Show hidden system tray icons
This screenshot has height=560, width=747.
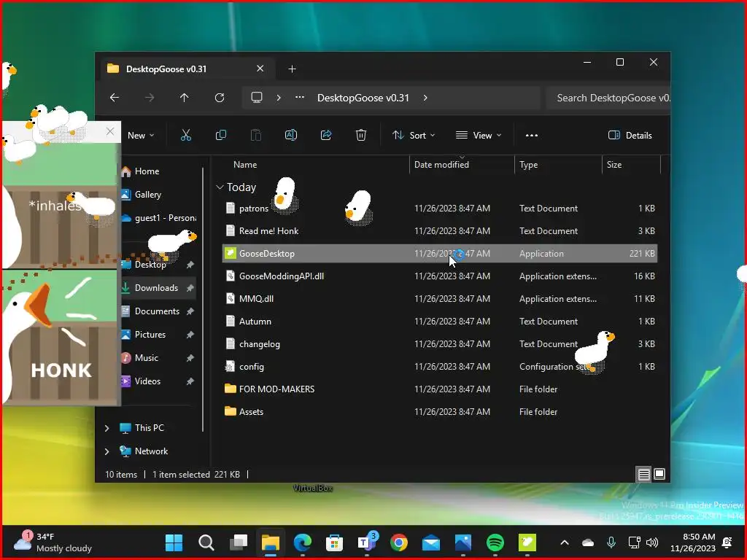[565, 542]
